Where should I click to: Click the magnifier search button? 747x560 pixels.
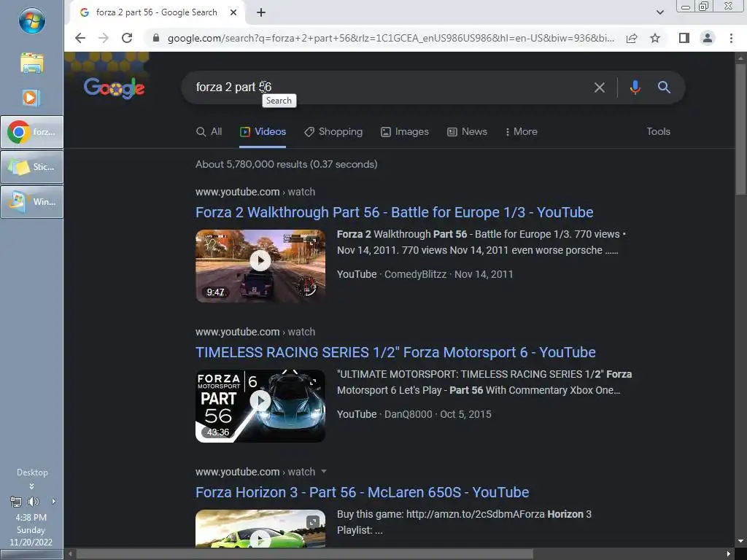click(664, 87)
